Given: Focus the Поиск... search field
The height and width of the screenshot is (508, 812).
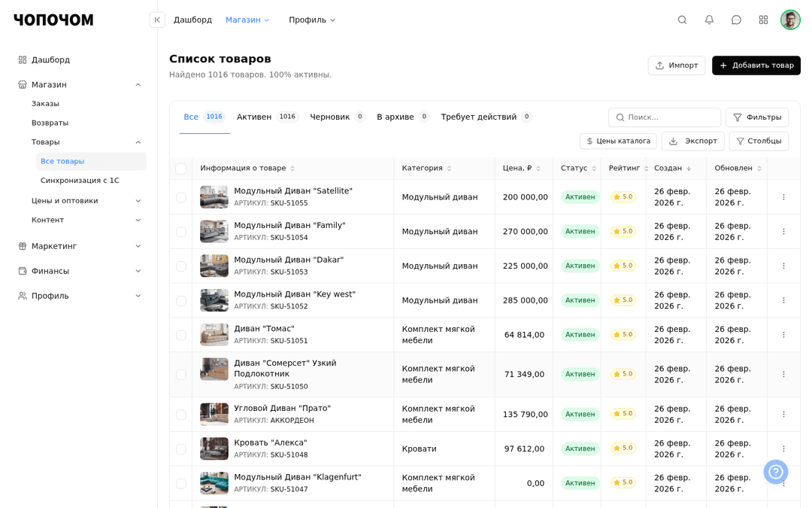Looking at the screenshot, I should pos(665,117).
